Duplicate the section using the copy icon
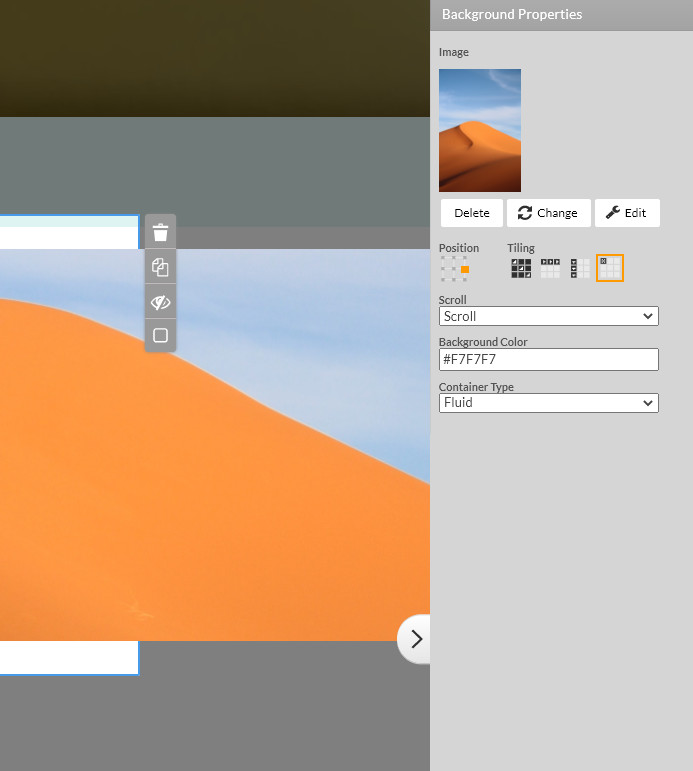This screenshot has height=771, width=693. 160,267
